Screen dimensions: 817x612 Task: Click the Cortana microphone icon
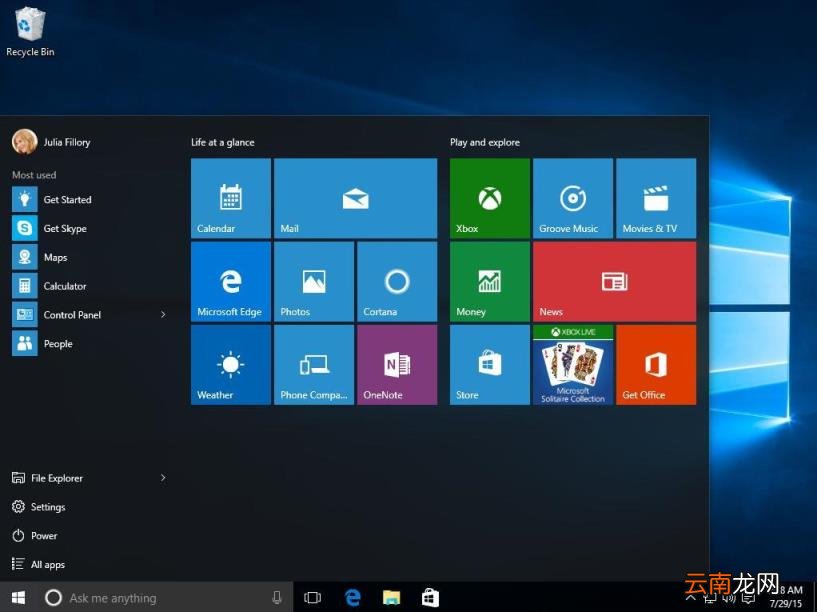(x=277, y=597)
